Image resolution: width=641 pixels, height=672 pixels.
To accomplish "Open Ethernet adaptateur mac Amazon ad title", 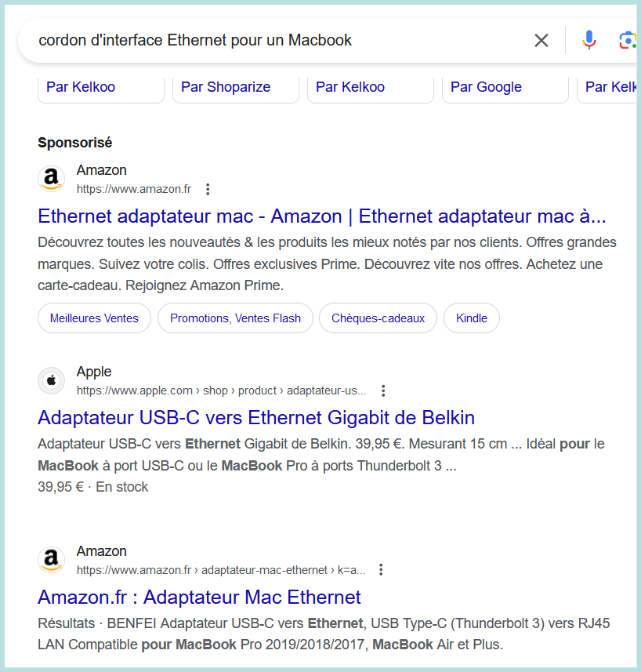I will click(321, 216).
